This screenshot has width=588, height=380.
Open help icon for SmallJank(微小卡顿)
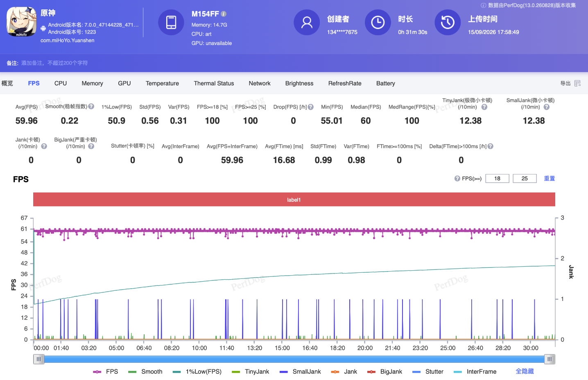pyautogui.click(x=547, y=107)
